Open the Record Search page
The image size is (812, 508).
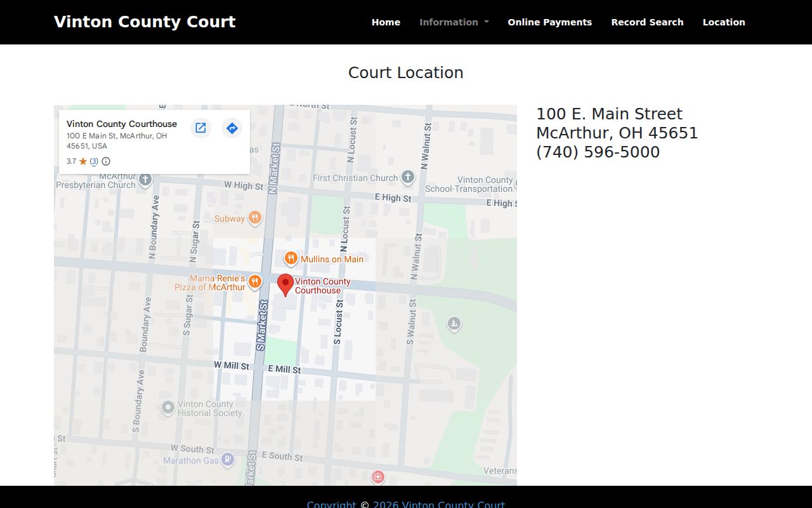point(647,22)
